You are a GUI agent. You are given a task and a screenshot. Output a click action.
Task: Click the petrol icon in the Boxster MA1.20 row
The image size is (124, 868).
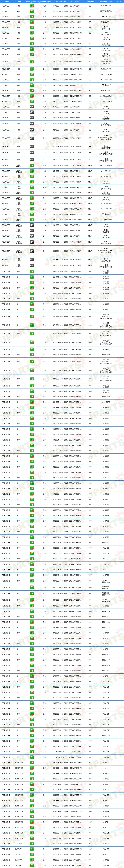click(32, 795)
